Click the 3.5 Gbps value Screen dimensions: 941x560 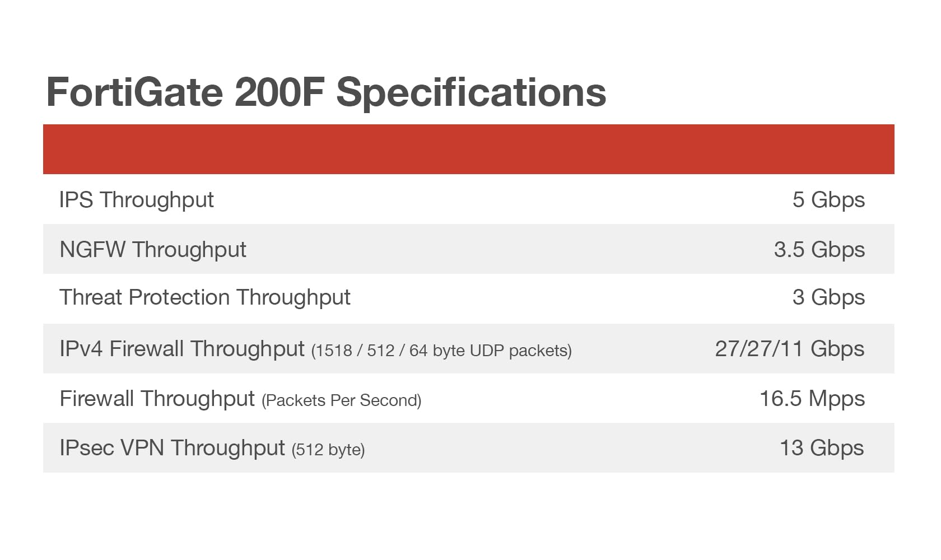819,249
